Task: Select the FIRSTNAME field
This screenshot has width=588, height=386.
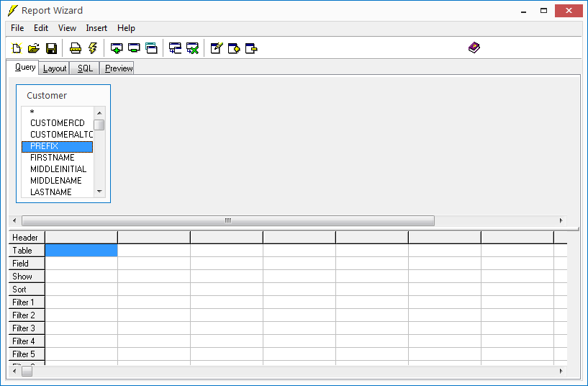Action: [x=57, y=158]
